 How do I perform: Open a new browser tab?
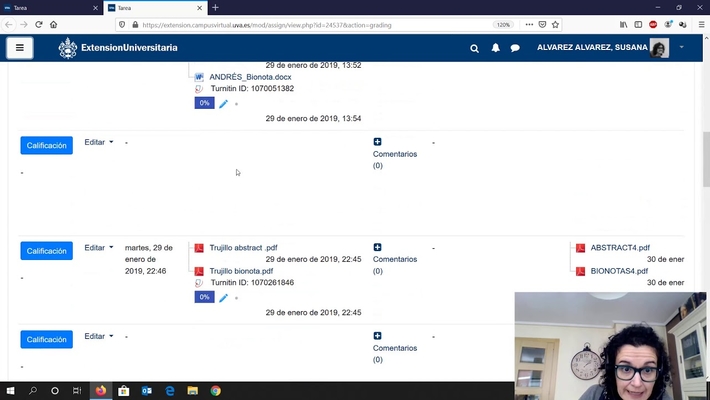pyautogui.click(x=215, y=8)
